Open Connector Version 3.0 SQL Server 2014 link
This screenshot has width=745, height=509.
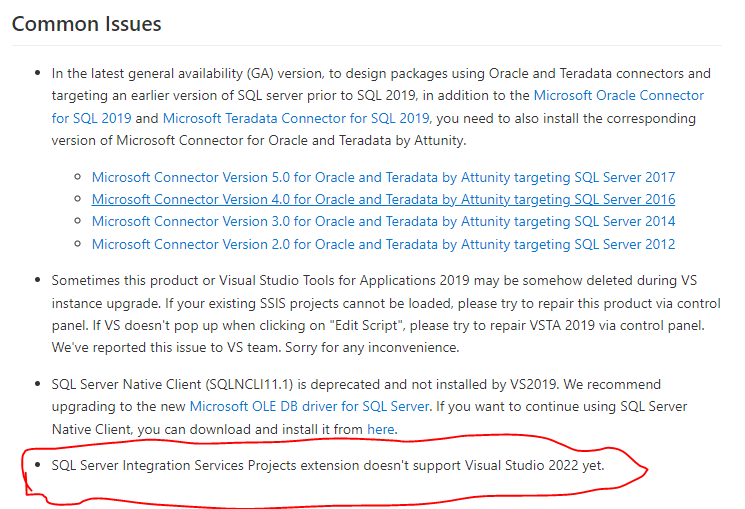(x=383, y=221)
